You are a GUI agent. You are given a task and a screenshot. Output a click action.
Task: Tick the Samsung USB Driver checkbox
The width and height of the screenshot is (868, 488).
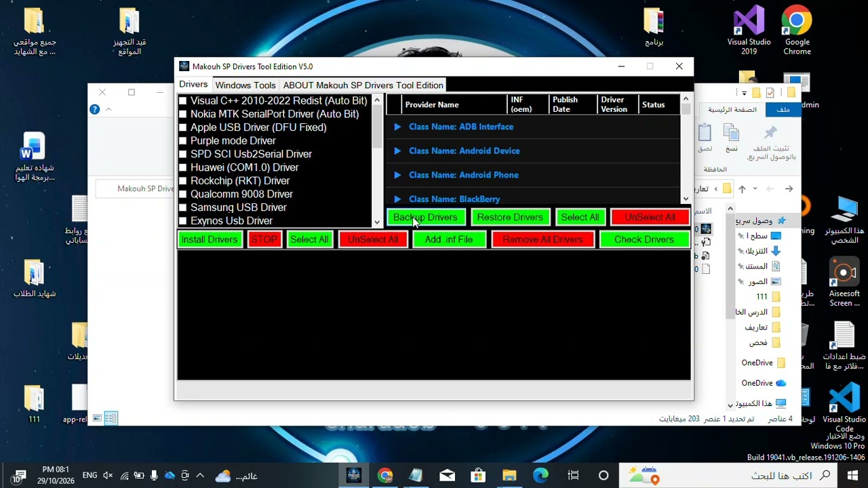(182, 207)
